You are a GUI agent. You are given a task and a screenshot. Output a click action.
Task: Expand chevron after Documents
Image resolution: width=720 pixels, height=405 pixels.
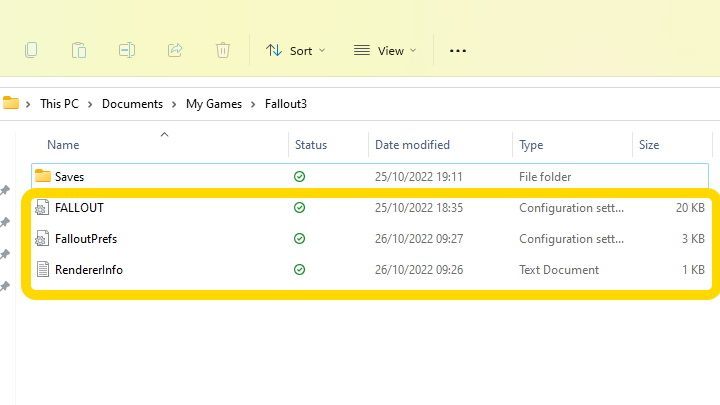click(174, 104)
